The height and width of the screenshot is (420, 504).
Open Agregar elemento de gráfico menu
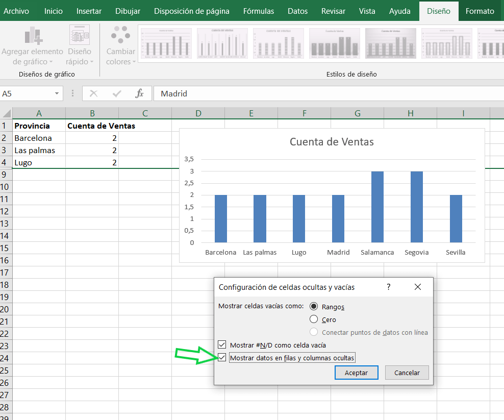coord(32,45)
